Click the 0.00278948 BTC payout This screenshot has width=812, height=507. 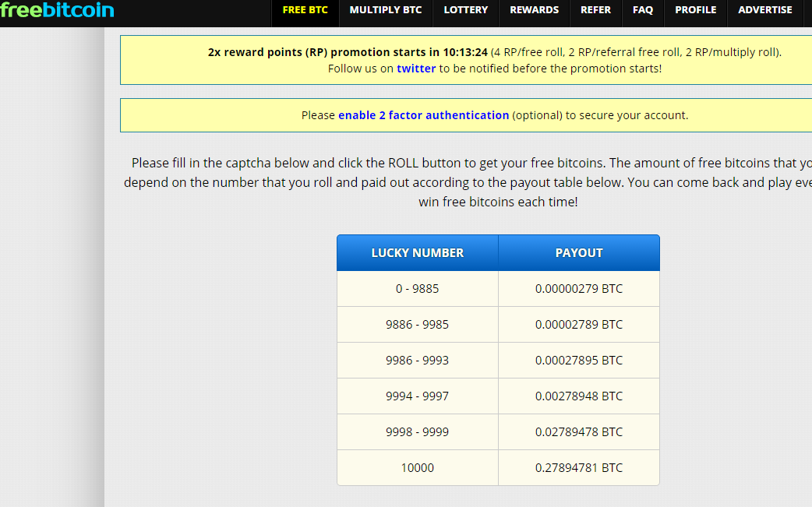coord(579,396)
